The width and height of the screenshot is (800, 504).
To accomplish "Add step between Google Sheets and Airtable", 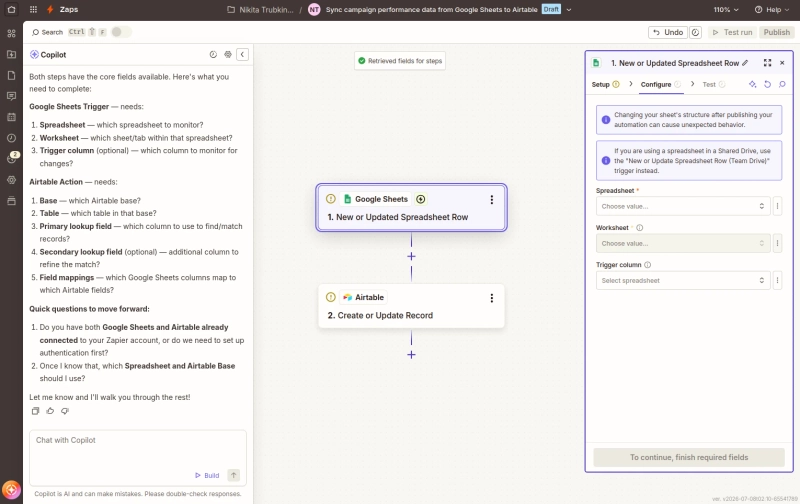I will click(x=411, y=256).
